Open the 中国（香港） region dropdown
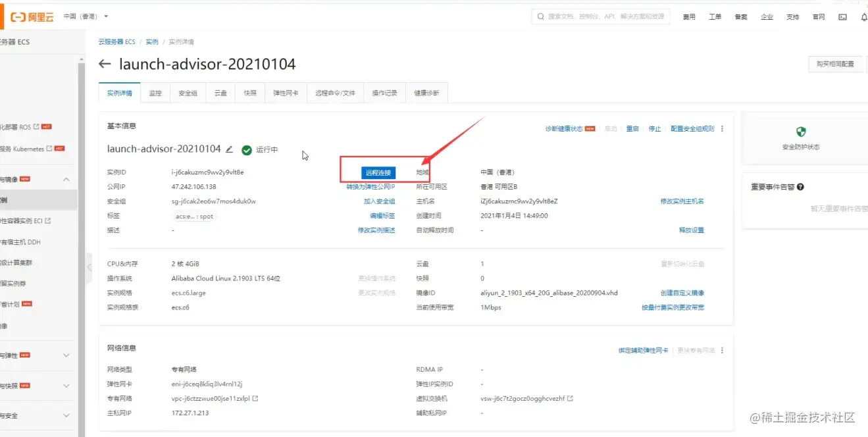This screenshot has width=868, height=437. [86, 16]
